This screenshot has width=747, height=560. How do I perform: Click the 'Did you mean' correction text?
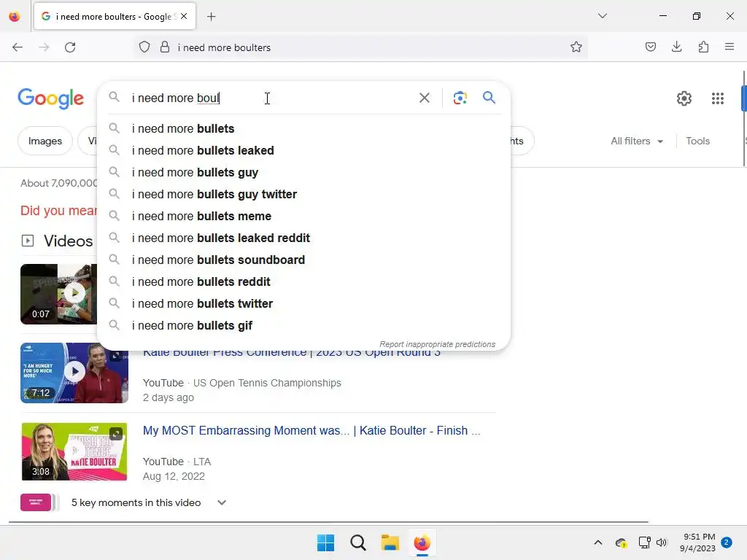(x=58, y=211)
